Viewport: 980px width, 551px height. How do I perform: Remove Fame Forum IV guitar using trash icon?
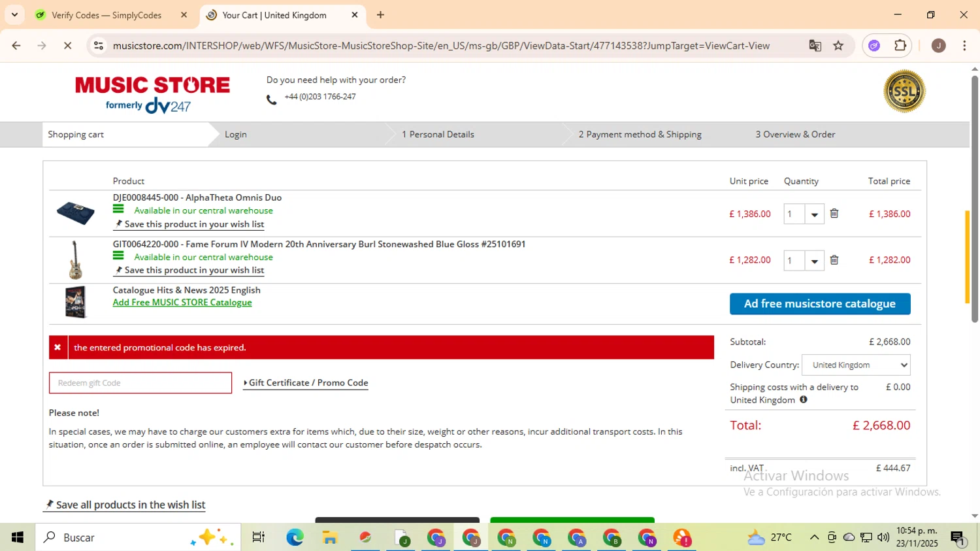(x=834, y=260)
